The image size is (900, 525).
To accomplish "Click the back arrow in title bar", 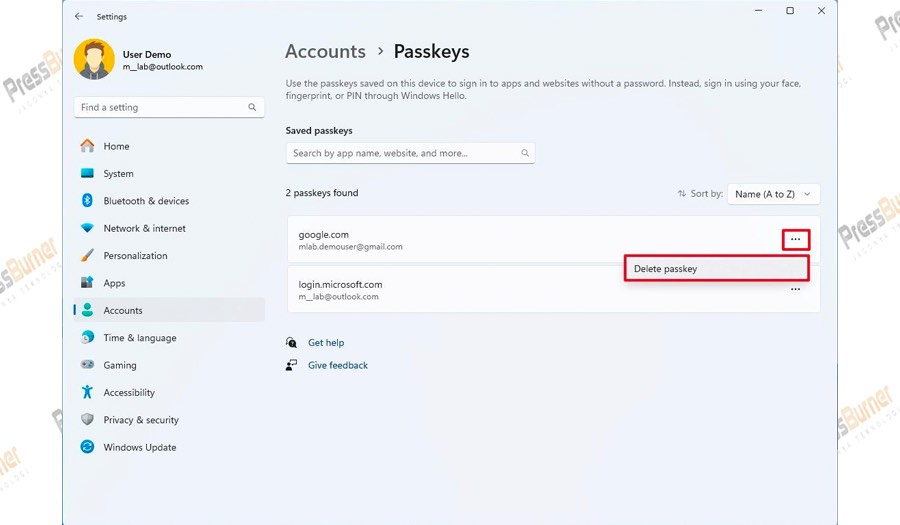I will [79, 16].
